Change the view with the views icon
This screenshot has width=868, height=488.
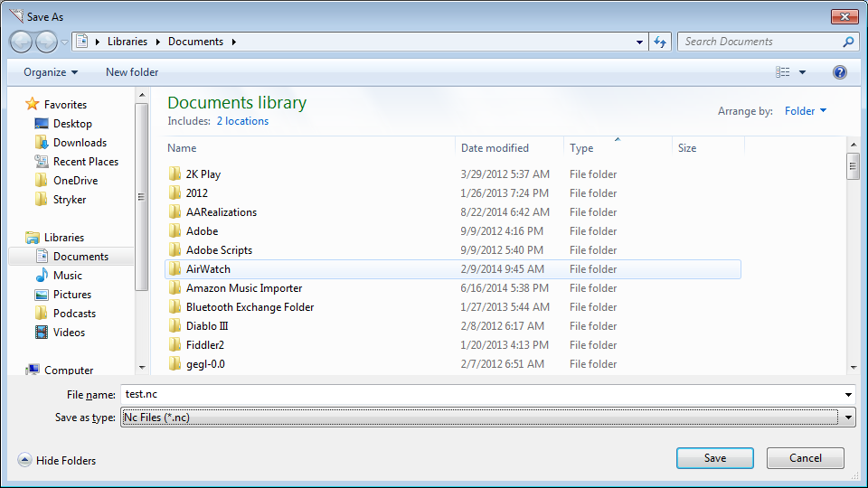[783, 72]
